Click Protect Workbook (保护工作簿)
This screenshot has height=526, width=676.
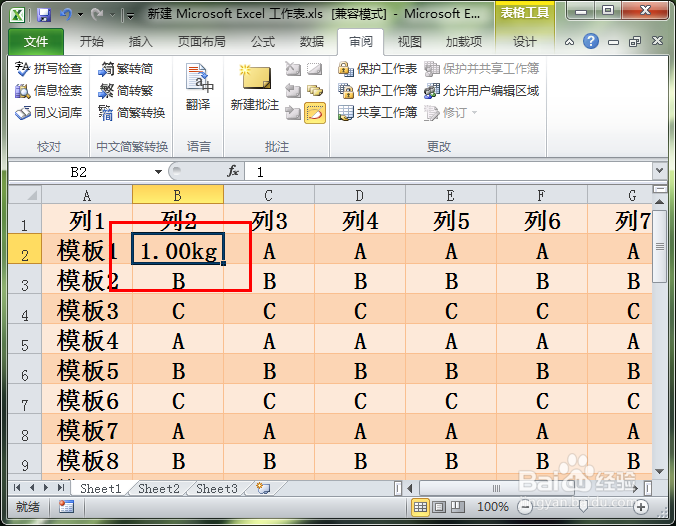click(x=377, y=91)
